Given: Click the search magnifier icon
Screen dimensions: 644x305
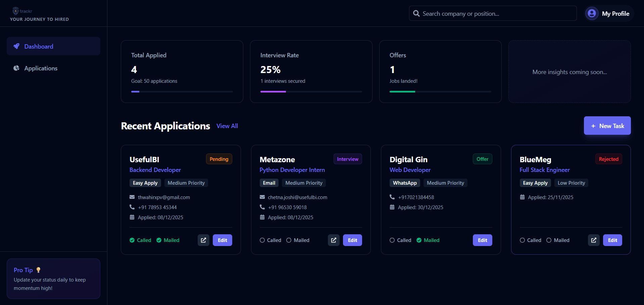Looking at the screenshot, I should click(x=416, y=13).
